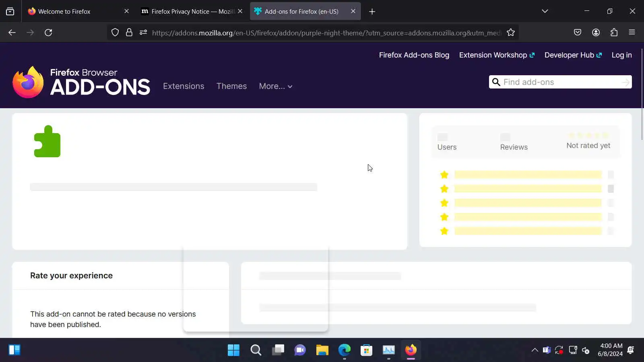Screen dimensions: 644x362
Task: Close the Add-ons for Firefox tab
Action: (353, 11)
